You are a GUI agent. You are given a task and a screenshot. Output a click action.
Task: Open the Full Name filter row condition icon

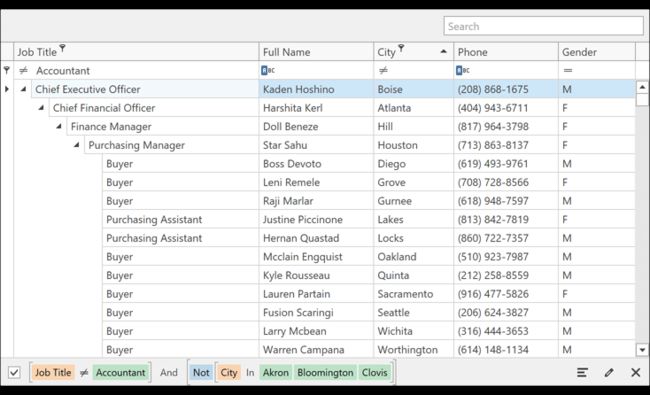(268, 70)
